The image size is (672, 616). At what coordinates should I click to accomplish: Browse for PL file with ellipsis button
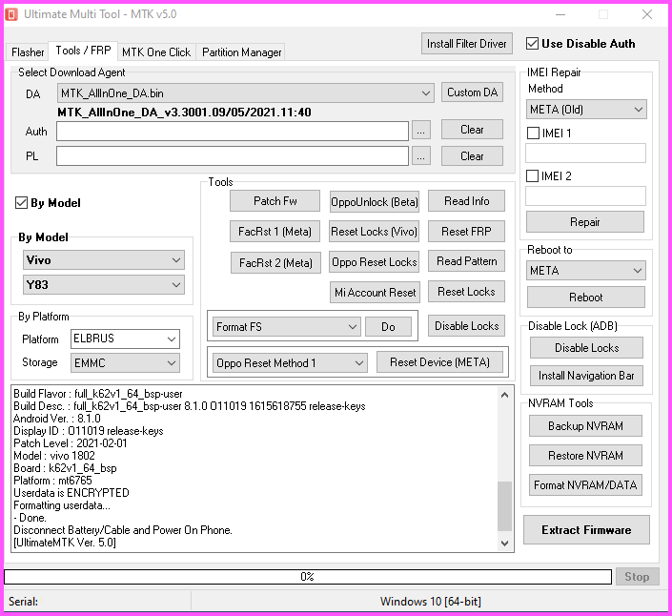click(x=421, y=156)
